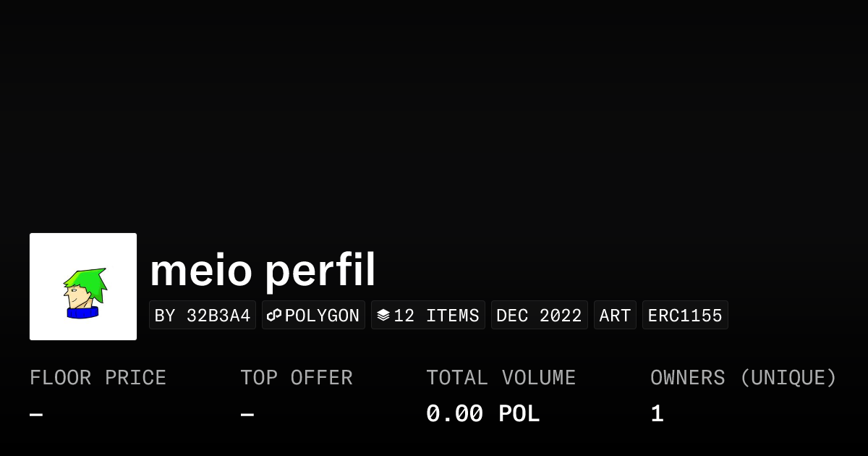Screen dimensions: 868x456
Task: Toggle the ART category badge
Action: click(x=615, y=315)
